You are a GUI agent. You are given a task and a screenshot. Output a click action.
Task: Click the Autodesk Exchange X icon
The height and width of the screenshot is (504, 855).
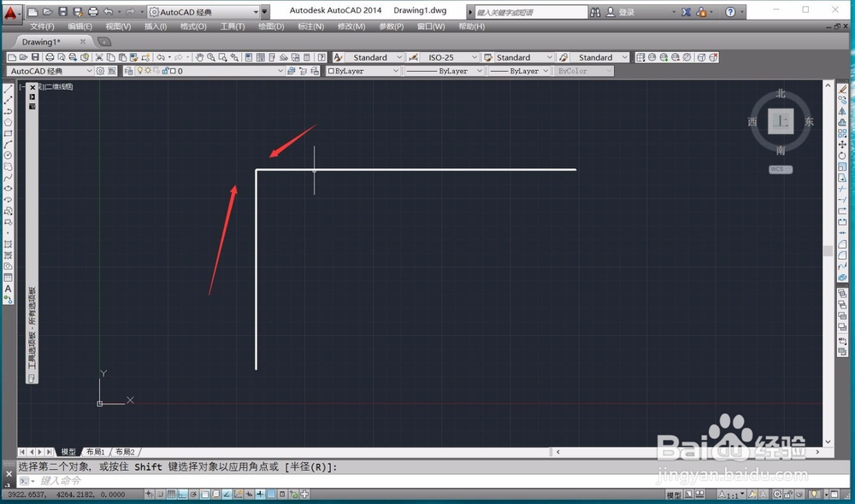(686, 11)
